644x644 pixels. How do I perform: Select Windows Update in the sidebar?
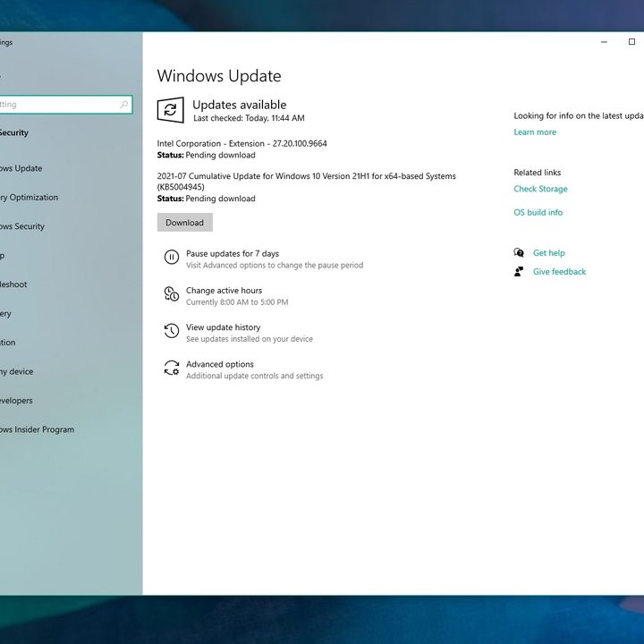21,168
